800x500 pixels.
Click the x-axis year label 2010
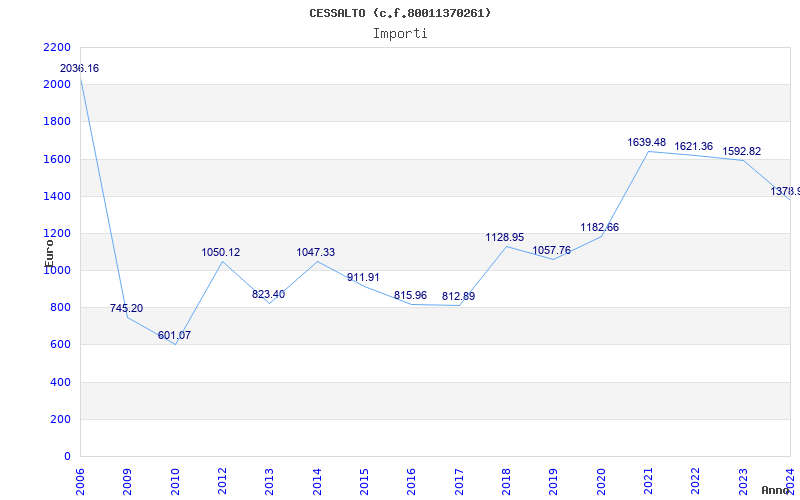point(175,482)
